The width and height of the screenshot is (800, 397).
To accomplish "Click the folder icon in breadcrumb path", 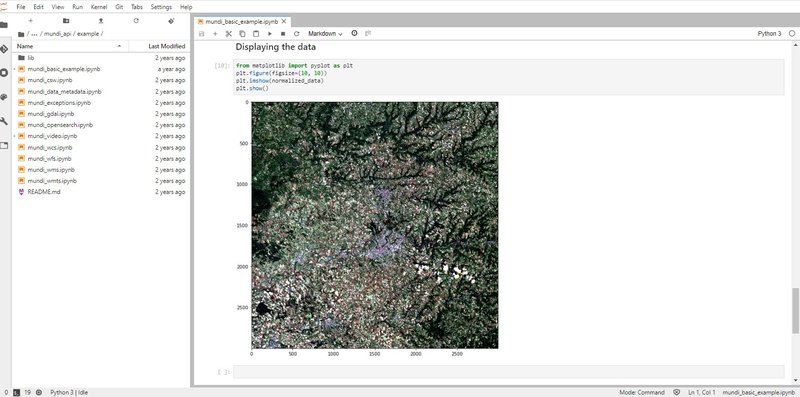I will coord(21,34).
